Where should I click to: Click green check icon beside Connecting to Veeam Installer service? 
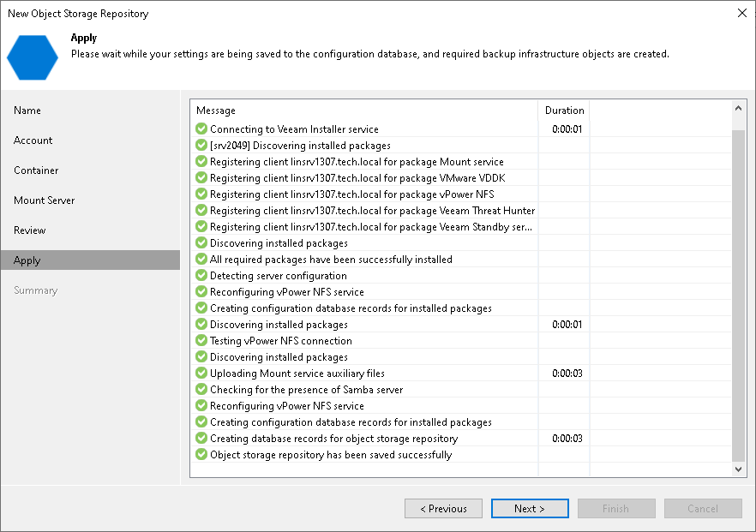pos(201,129)
